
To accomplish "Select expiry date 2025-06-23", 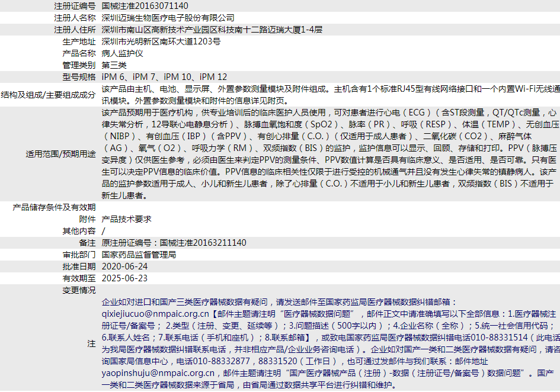I will pos(124,278).
